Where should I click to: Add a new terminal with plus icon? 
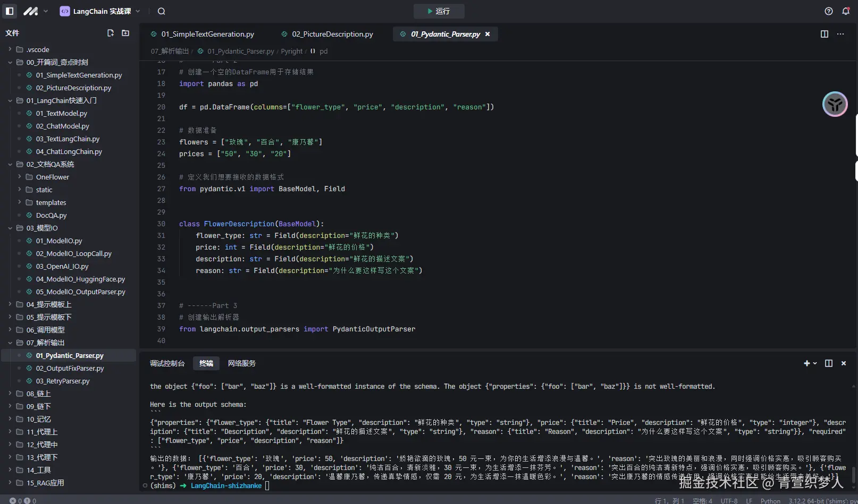(x=807, y=363)
